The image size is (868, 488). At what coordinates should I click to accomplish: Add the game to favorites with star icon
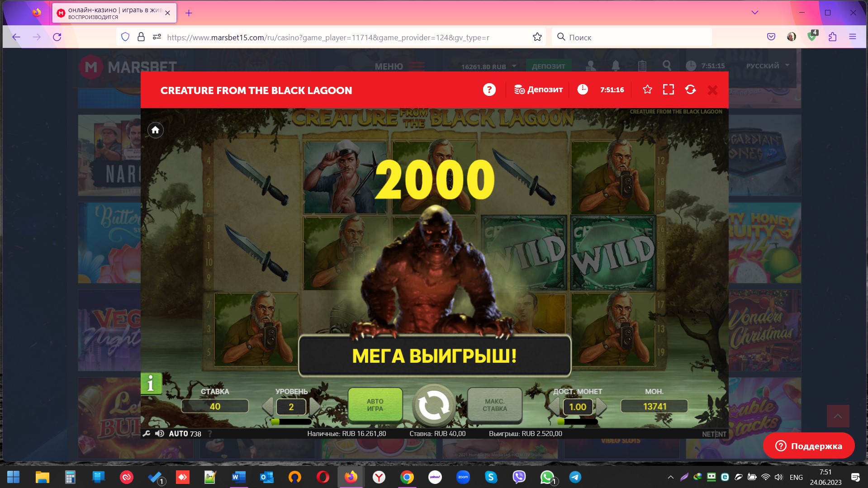click(647, 90)
